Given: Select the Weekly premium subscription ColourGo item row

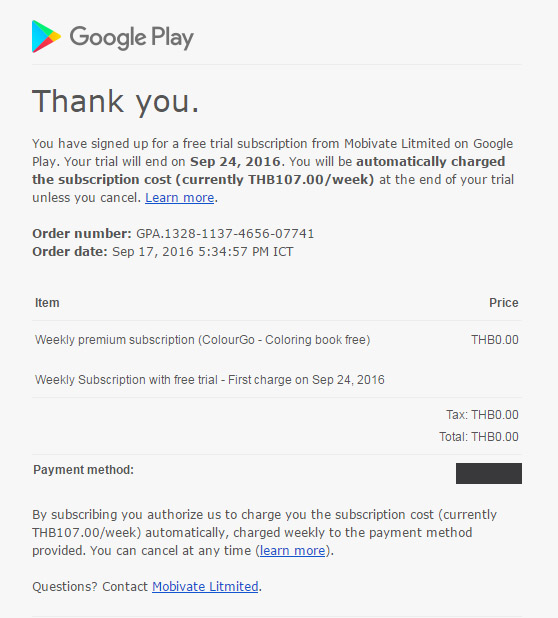Looking at the screenshot, I should point(277,340).
